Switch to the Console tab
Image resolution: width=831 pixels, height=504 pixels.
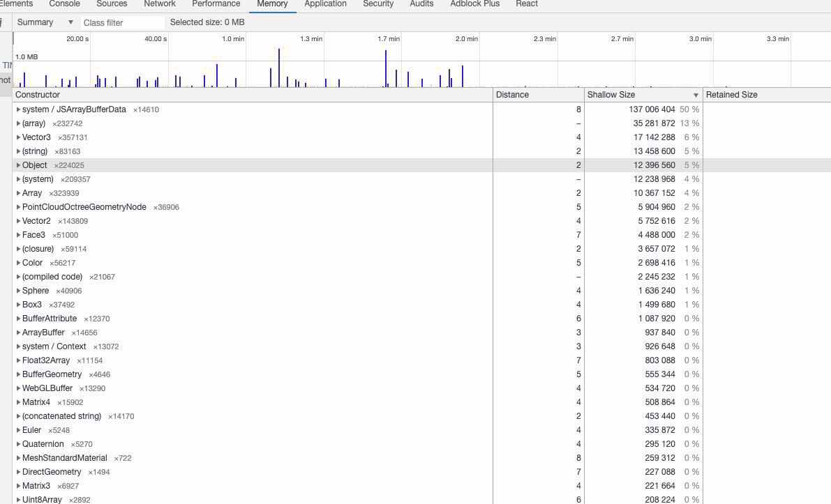[x=65, y=3]
